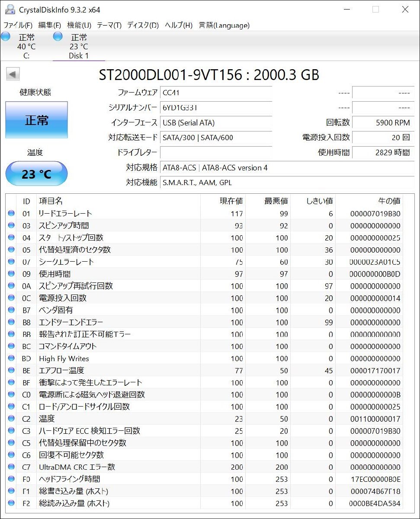The image size is (420, 519).
Task: Click the blue status icon for ID BD
Action: (x=12, y=359)
